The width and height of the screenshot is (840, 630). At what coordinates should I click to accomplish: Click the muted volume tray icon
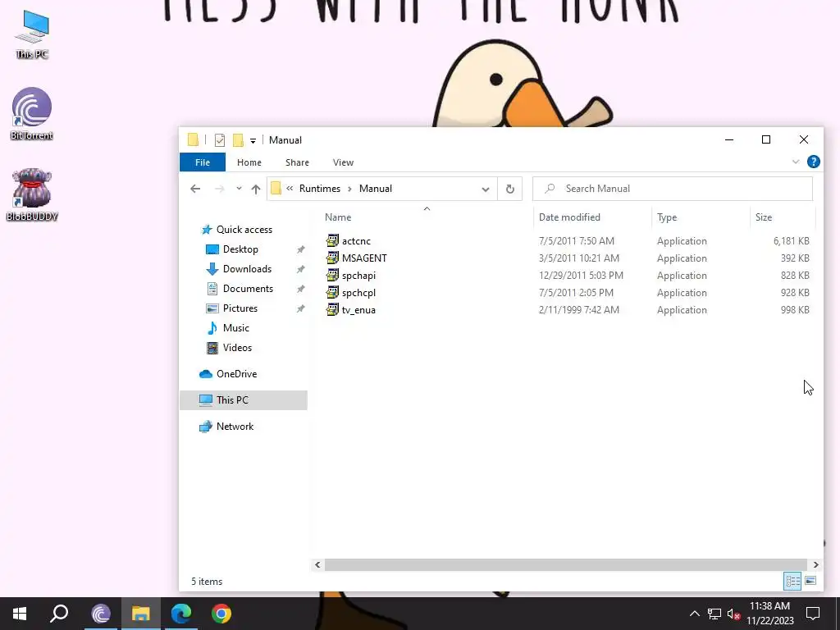pyautogui.click(x=734, y=614)
